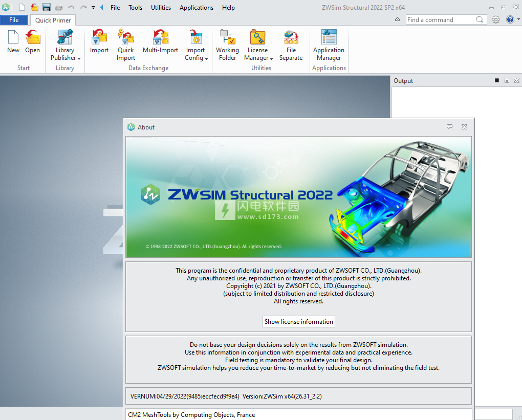Click the feedback icon in About dialog
This screenshot has height=420, width=522.
coord(449,127)
